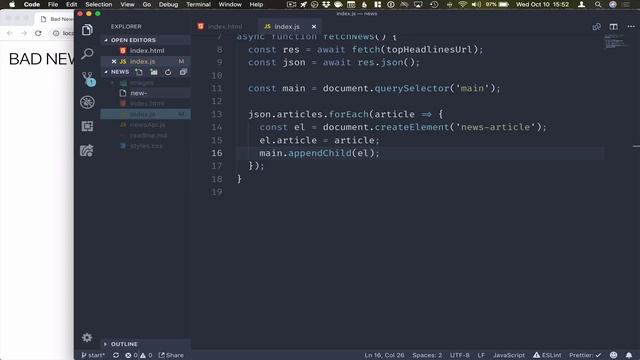Close the index.js editor tab
The image size is (640, 360).
pos(314,27)
